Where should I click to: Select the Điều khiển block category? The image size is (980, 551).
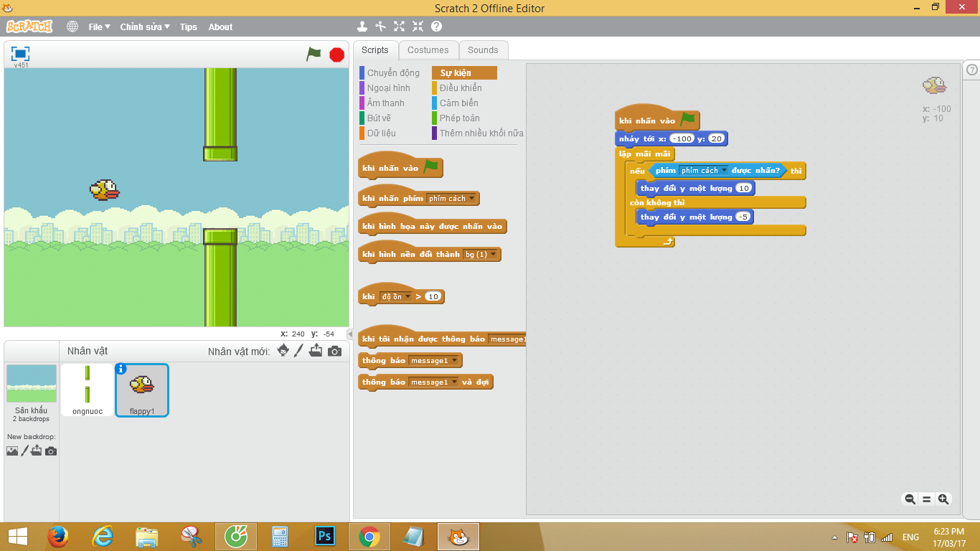coord(462,88)
